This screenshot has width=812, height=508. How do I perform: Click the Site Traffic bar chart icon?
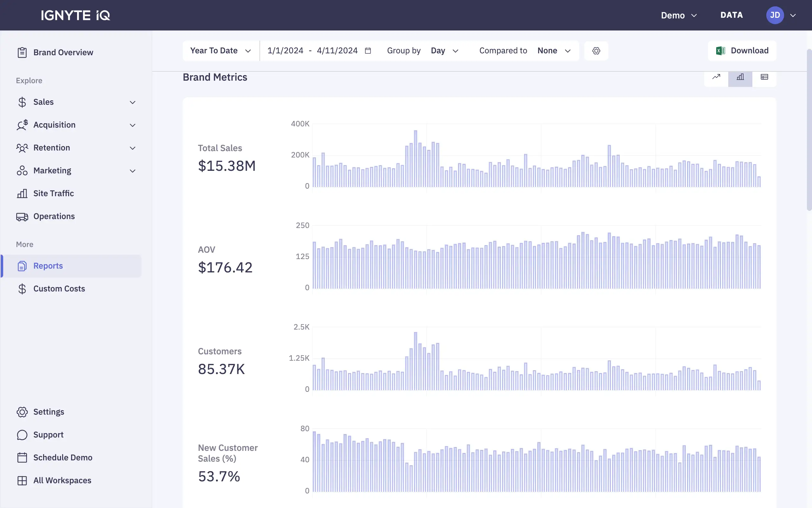pyautogui.click(x=22, y=194)
